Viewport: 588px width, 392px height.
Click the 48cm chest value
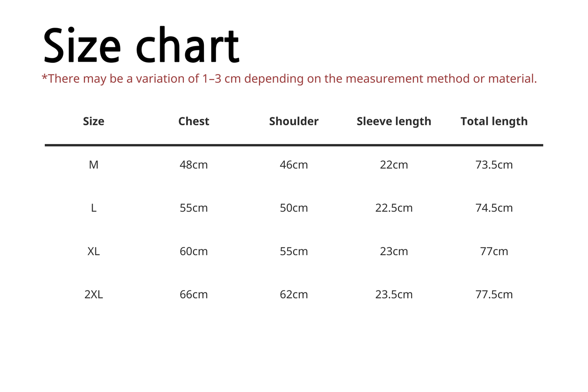(x=194, y=165)
